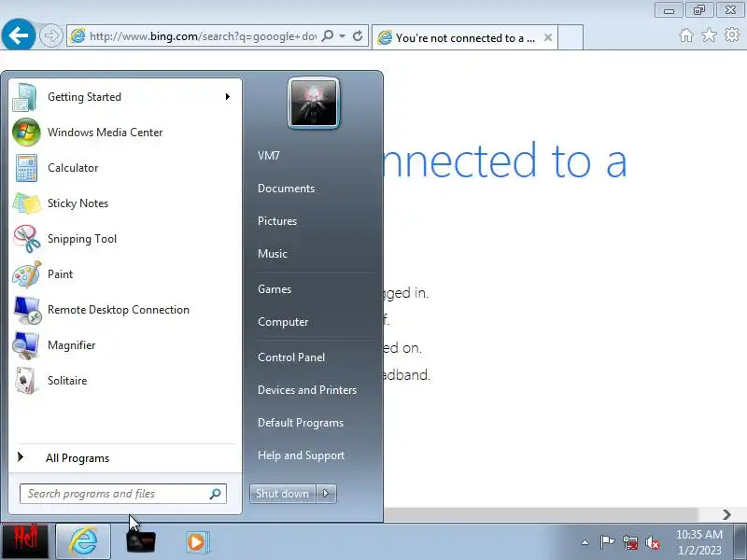Click the network status tray icon
This screenshot has width=747, height=560.
pyautogui.click(x=630, y=543)
